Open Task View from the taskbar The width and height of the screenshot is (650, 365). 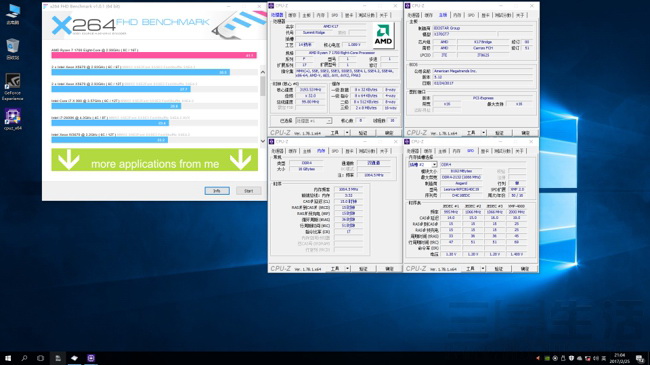[x=41, y=358]
